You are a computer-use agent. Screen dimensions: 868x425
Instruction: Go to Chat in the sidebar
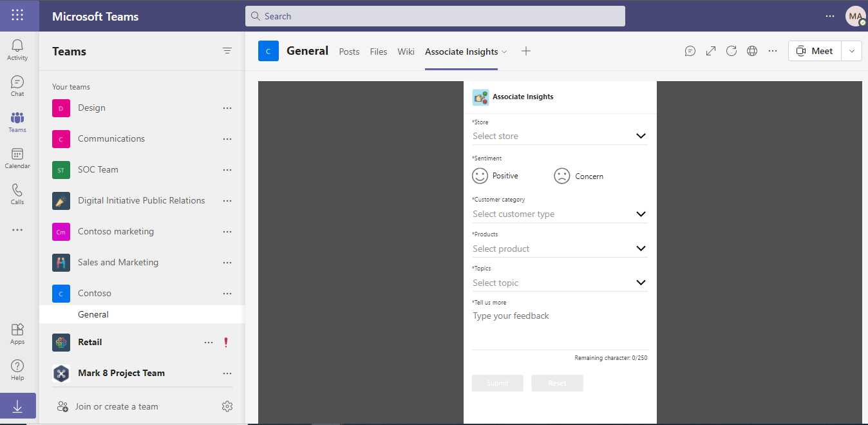click(x=17, y=86)
